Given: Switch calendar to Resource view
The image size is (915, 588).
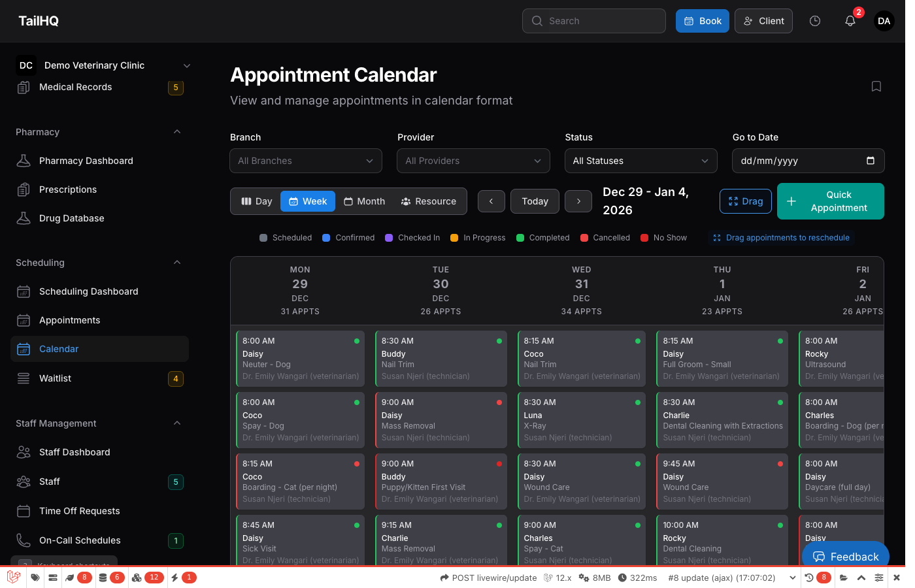Looking at the screenshot, I should [429, 201].
